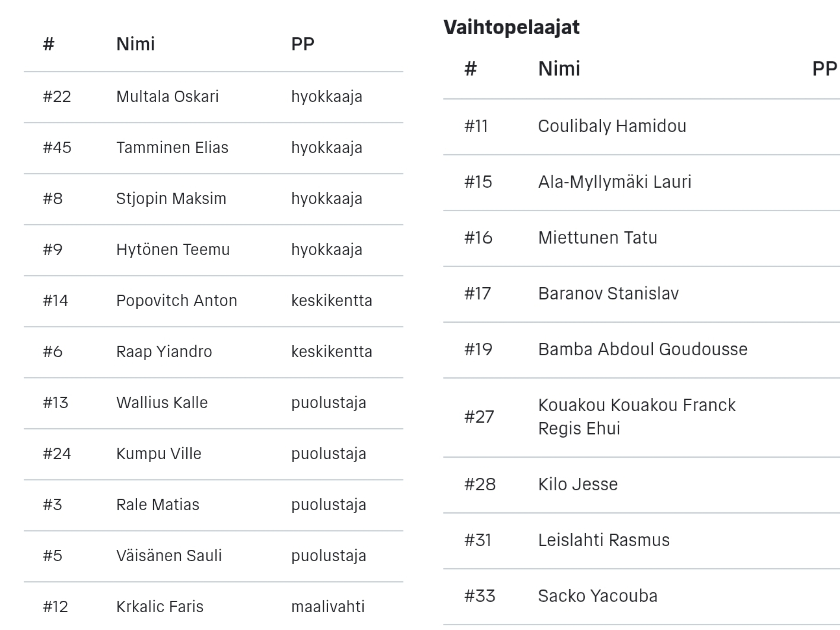Viewport: 840px width, 630px height.
Task: Select Sacko Yacouba in substitutes
Action: (x=598, y=596)
